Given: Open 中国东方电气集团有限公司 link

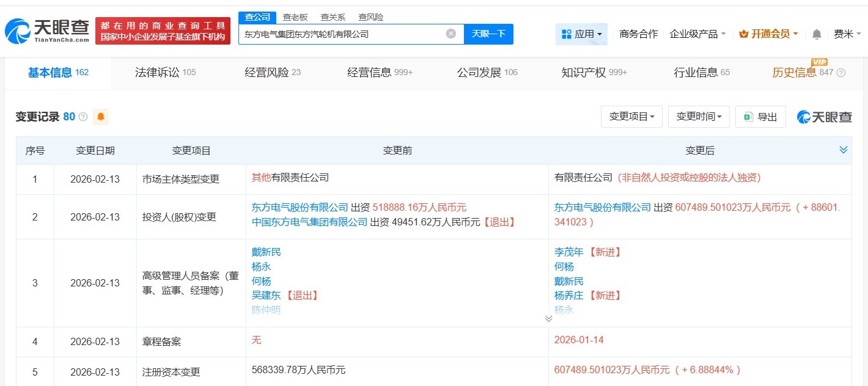Looking at the screenshot, I should pyautogui.click(x=310, y=222).
